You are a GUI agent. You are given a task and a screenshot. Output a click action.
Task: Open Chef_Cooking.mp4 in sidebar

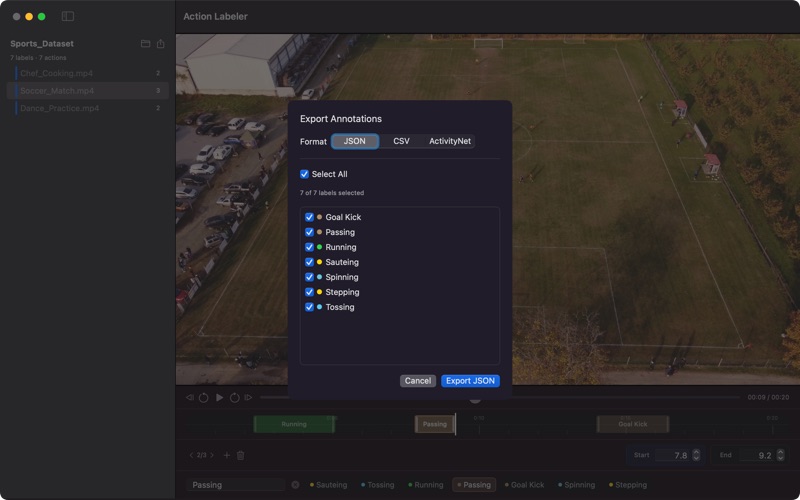pos(88,73)
